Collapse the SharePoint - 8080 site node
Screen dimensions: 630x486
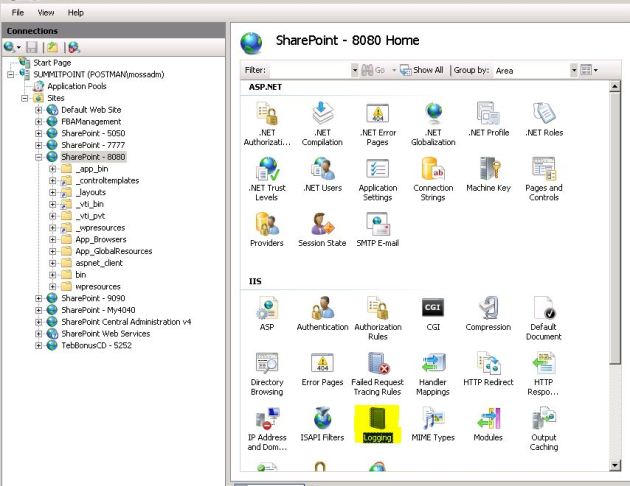(x=39, y=157)
